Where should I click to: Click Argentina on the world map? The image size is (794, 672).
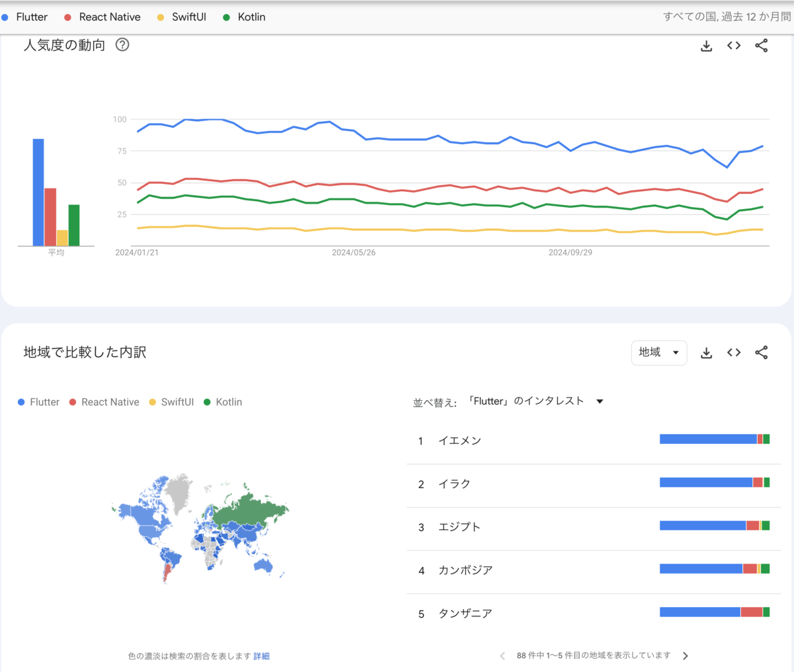click(x=168, y=572)
